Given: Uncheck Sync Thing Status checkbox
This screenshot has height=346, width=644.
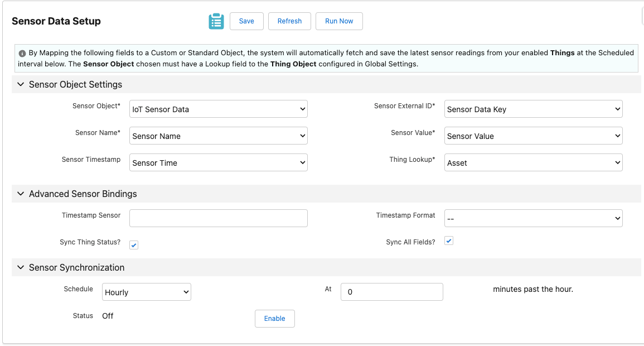Looking at the screenshot, I should [134, 246].
